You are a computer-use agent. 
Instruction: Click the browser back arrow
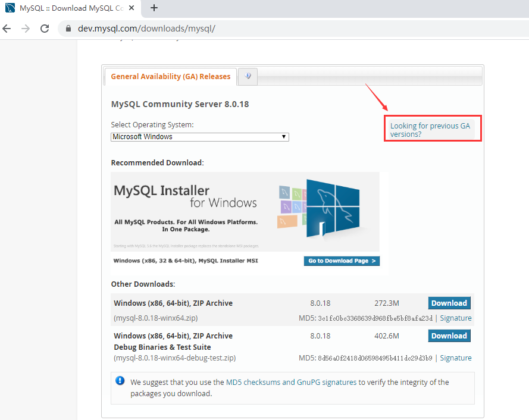point(7,29)
